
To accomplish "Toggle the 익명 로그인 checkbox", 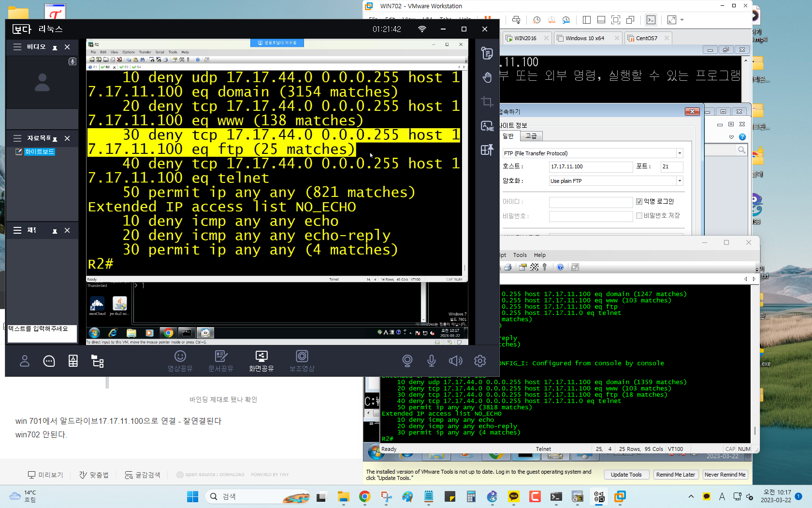I will (x=639, y=201).
